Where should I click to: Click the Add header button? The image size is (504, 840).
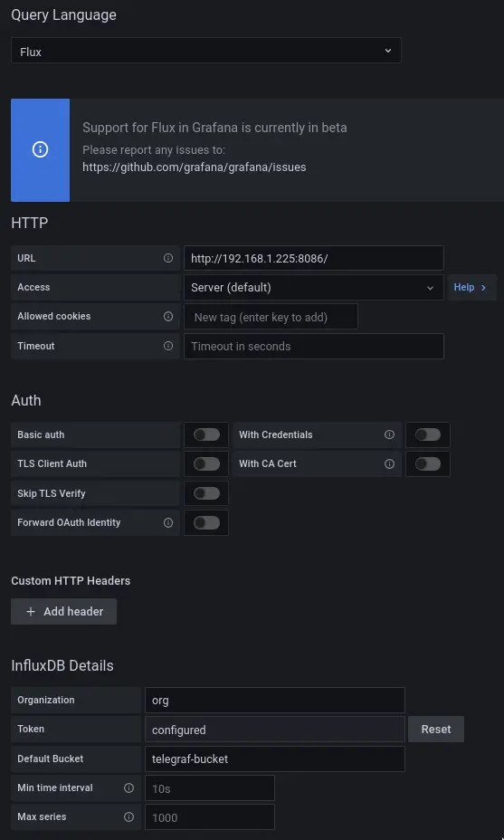click(x=63, y=611)
